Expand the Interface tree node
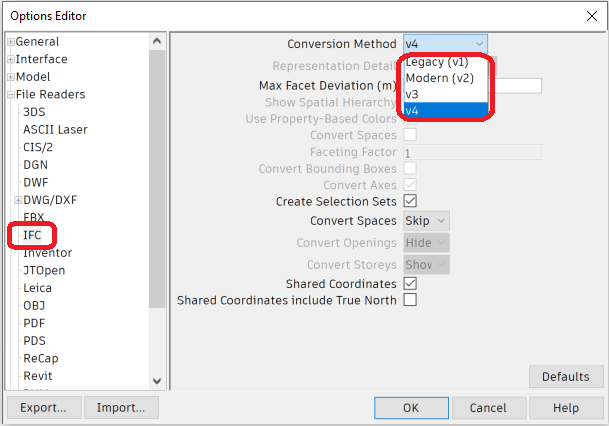Viewport: 609px width, 426px height. [x=11, y=59]
